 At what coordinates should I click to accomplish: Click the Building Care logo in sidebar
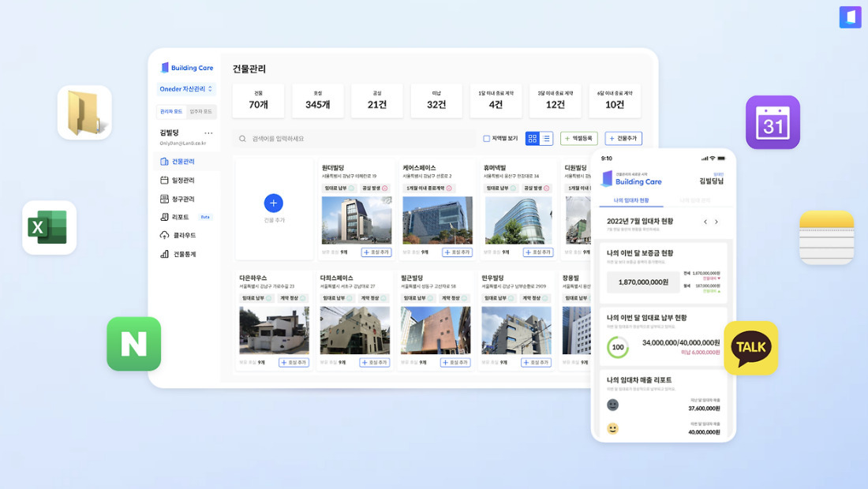tap(186, 68)
